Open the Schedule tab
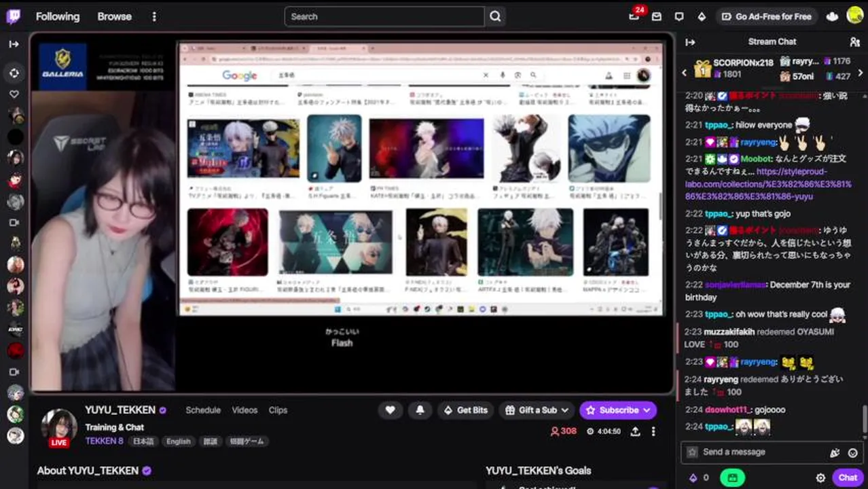868x489 pixels. [x=203, y=410]
